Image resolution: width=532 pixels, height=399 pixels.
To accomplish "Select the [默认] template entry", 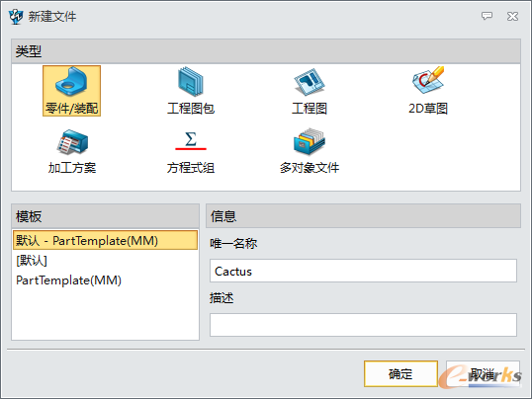I will point(105,261).
